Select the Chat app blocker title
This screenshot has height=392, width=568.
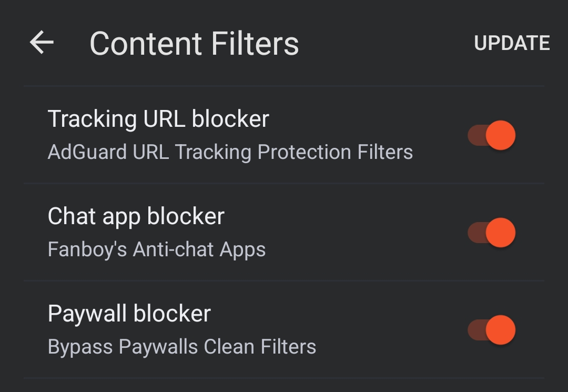click(136, 216)
